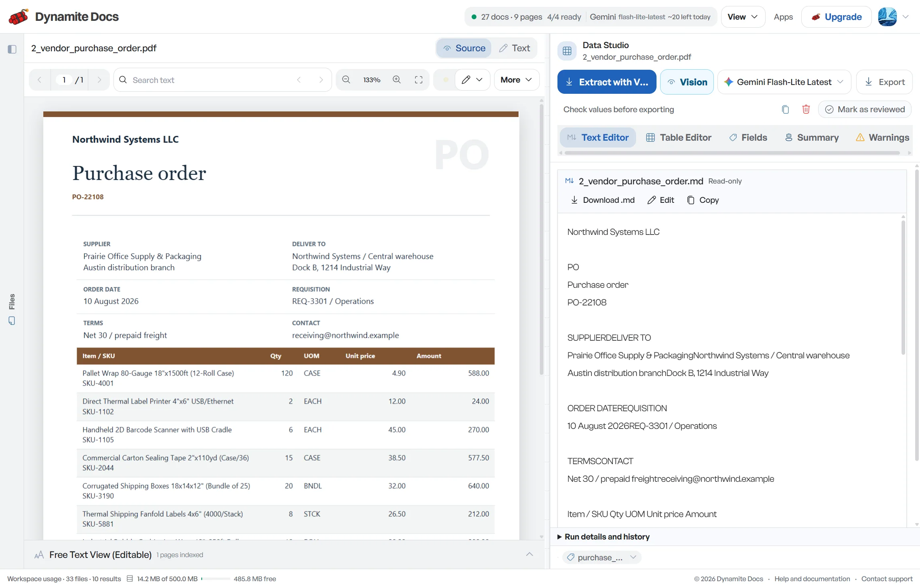Open the Summary tab
This screenshot has width=920, height=588.
[x=812, y=137]
